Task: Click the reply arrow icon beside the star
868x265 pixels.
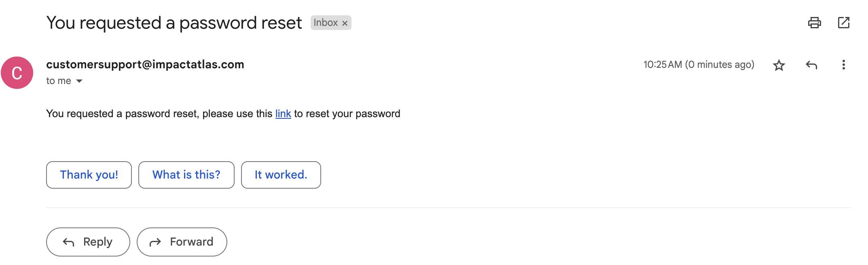Action: point(811,65)
